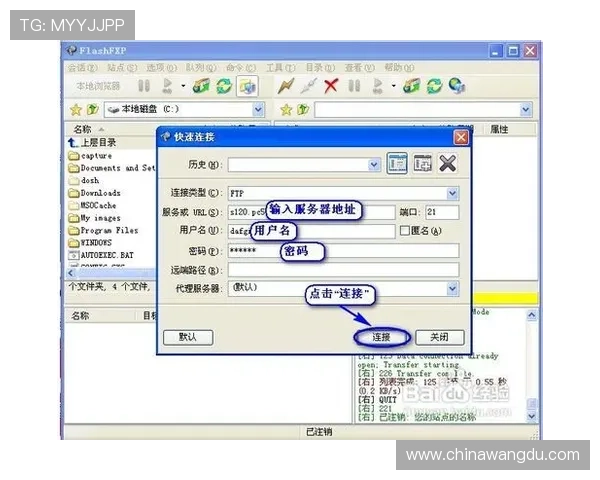Refresh the remote file list

(x=434, y=86)
